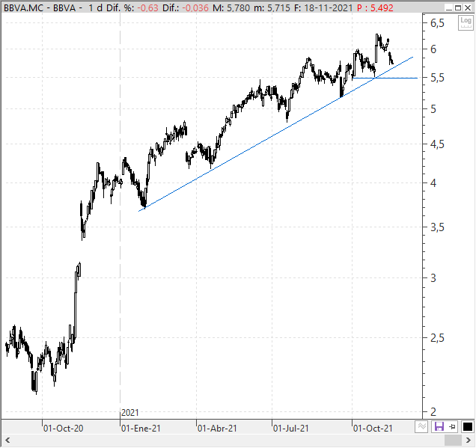Click the purple save floppy icon

(439, 427)
